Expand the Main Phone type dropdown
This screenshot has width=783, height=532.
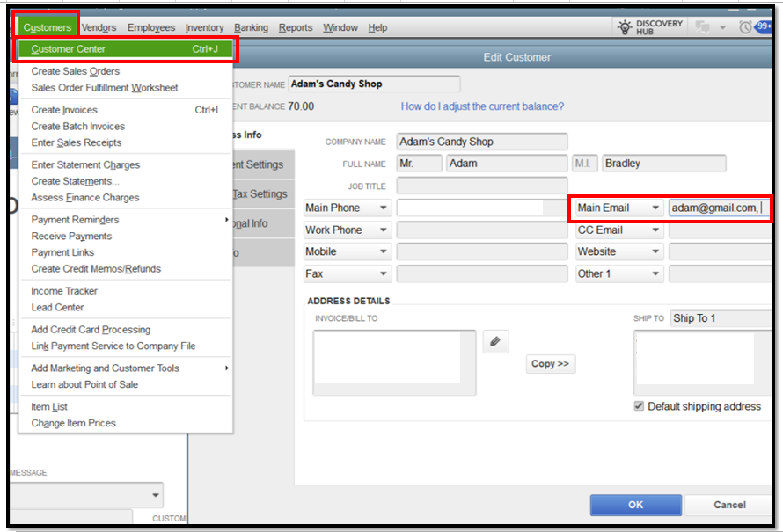coord(383,208)
